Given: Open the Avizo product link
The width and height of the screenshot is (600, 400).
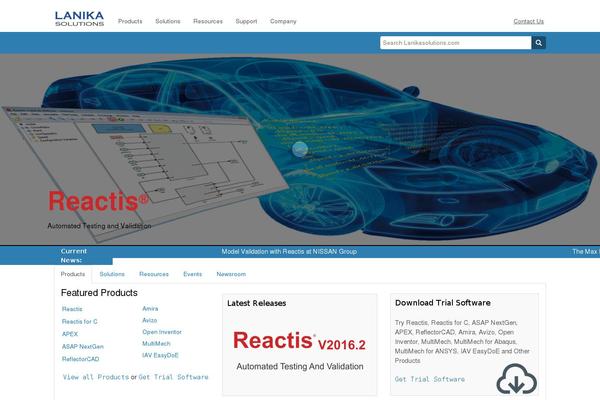Looking at the screenshot, I should tap(150, 320).
